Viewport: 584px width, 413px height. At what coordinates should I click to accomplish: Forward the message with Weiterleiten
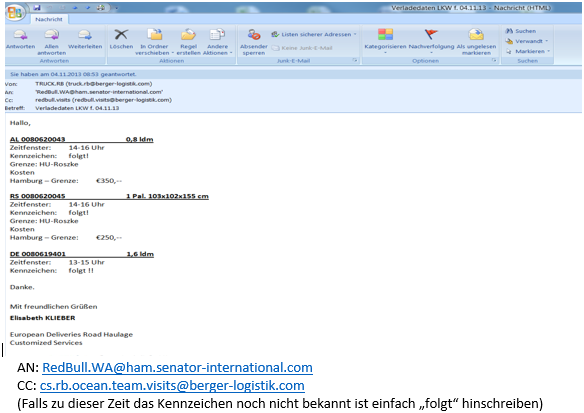pyautogui.click(x=85, y=39)
